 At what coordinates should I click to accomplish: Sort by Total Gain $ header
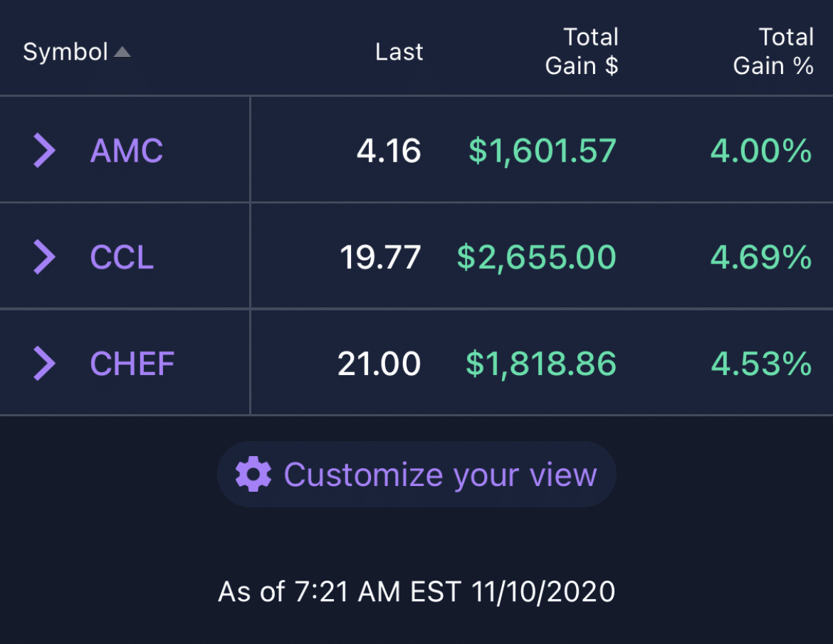[582, 51]
